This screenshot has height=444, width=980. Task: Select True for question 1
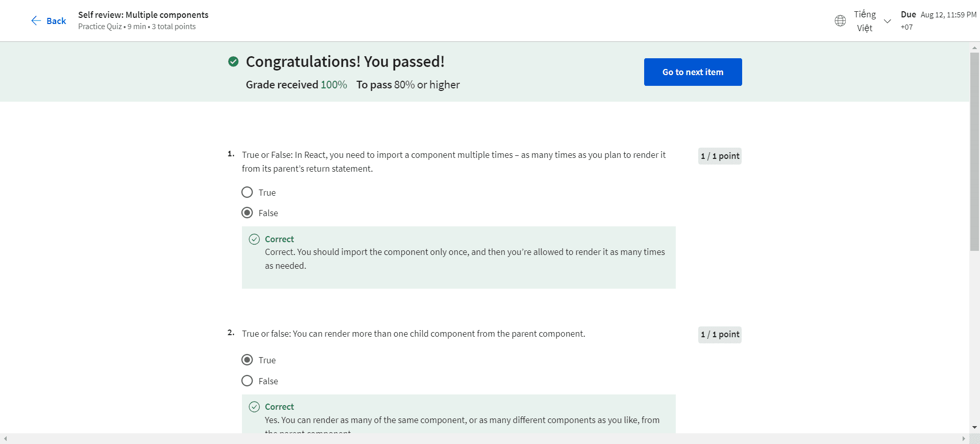[247, 193]
